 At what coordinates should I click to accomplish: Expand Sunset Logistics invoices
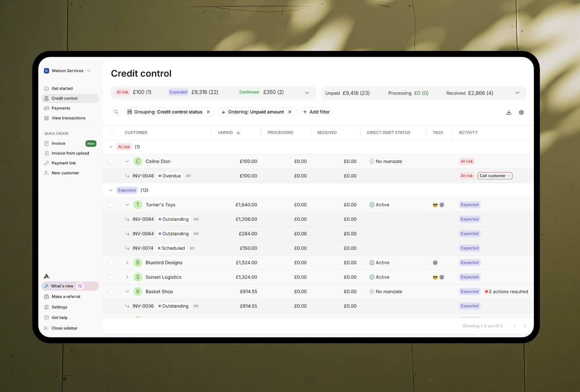(127, 277)
